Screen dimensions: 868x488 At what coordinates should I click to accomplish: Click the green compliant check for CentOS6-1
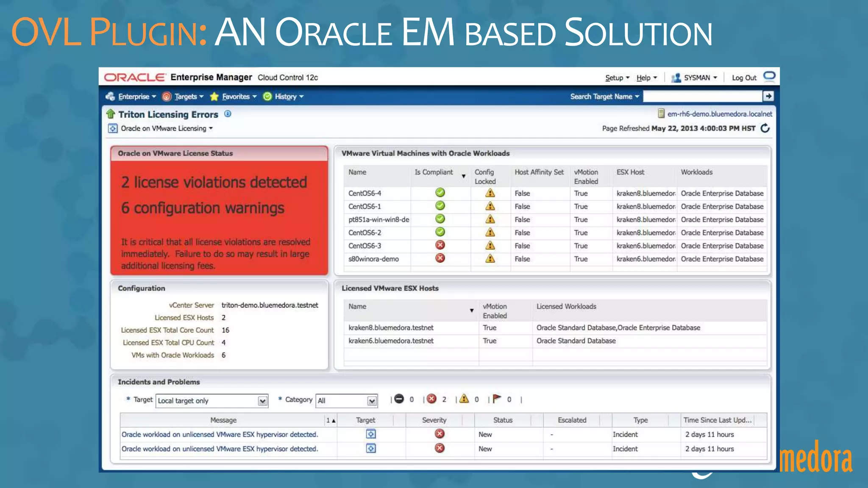click(x=440, y=206)
